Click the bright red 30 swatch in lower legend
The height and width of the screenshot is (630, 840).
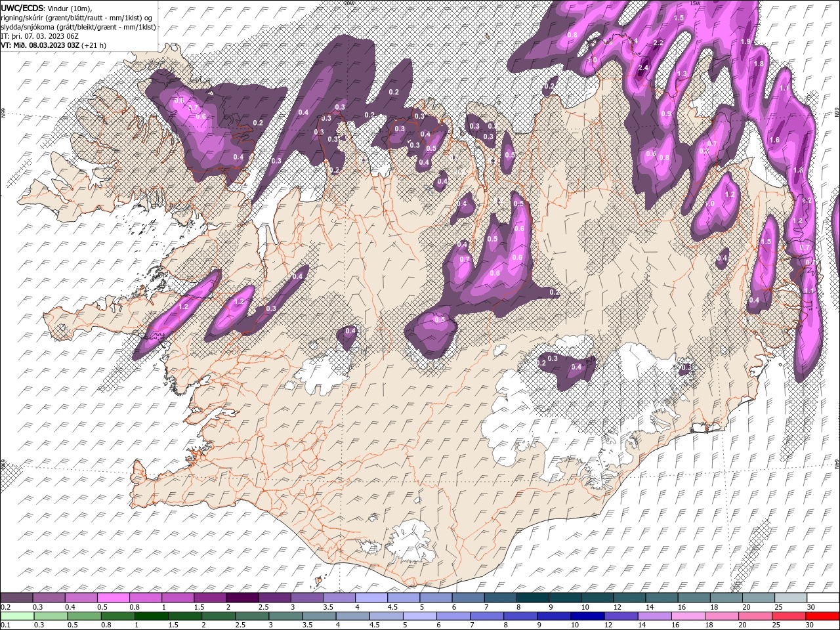[822, 616]
